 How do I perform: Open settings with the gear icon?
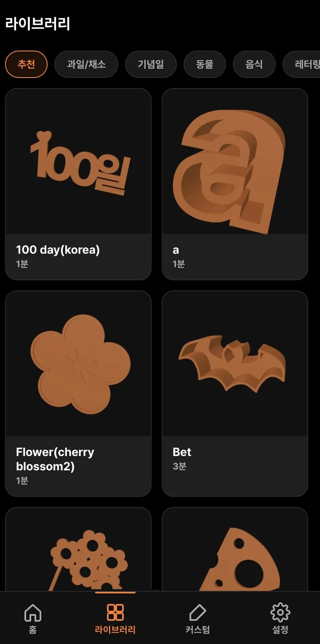(x=280, y=612)
